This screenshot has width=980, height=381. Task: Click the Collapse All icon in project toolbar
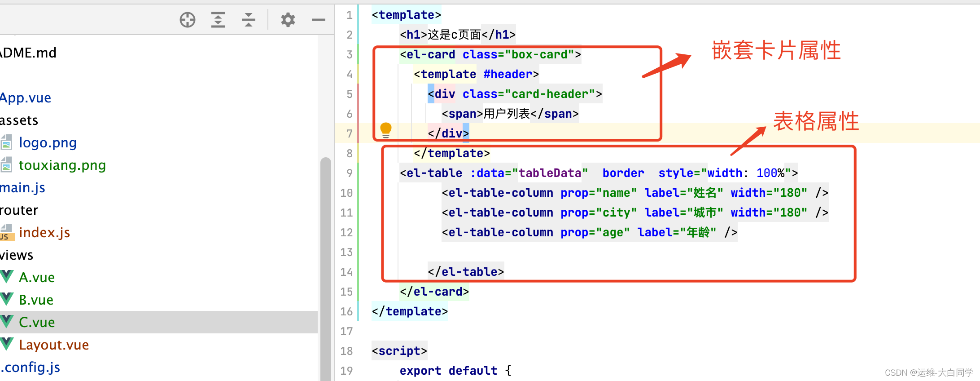(248, 20)
